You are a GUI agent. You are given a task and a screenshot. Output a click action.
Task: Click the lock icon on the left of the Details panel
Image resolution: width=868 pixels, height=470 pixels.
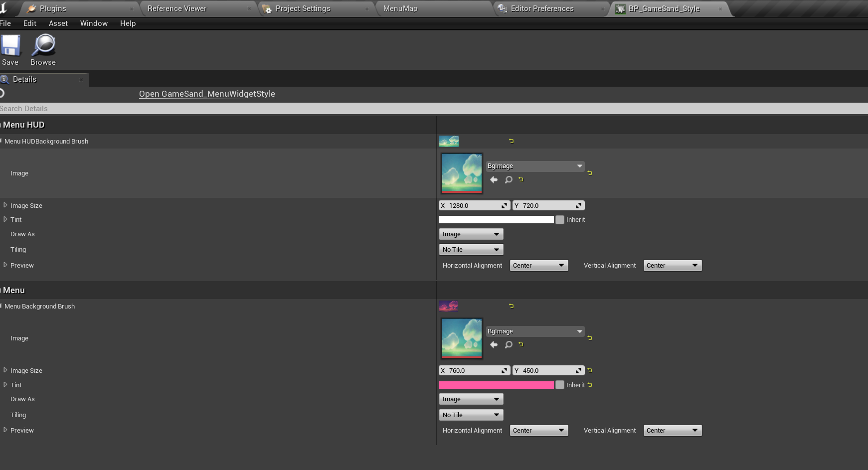click(x=1, y=93)
